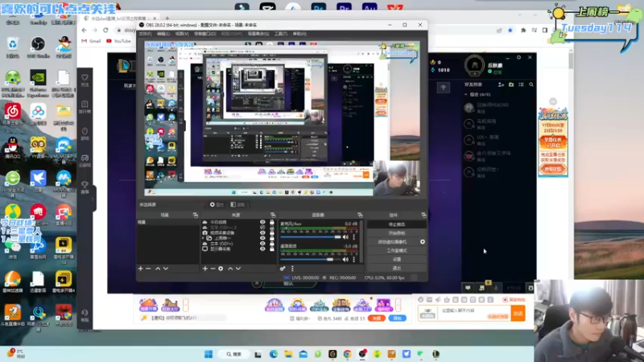Viewport: 644px width, 362px height.
Task: Toggle visibility eye of first source row
Action: pyautogui.click(x=262, y=222)
